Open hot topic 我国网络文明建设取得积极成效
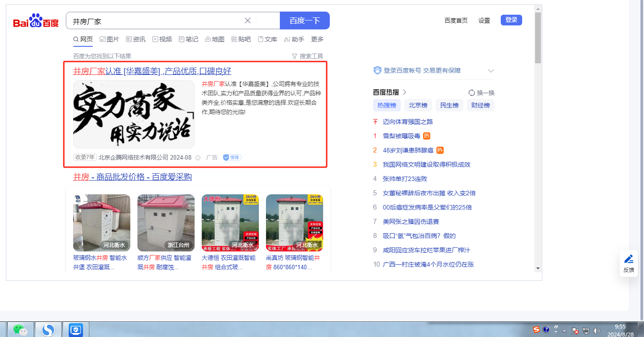Viewport: 644px width, 337px height. (427, 164)
